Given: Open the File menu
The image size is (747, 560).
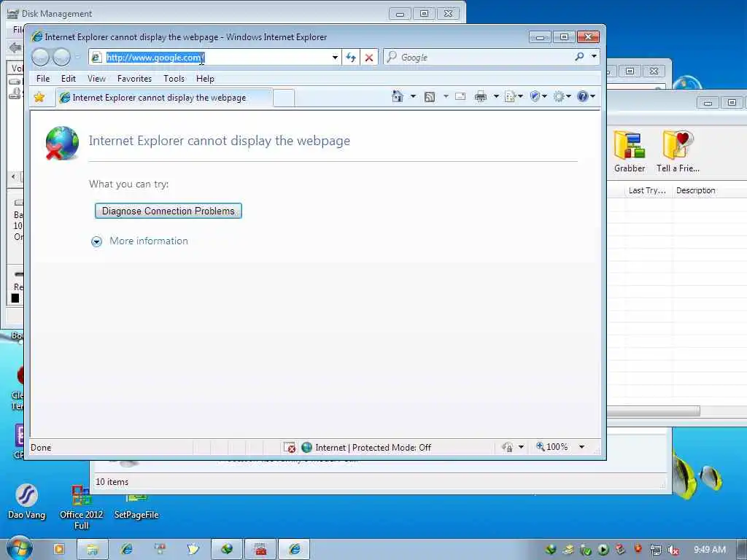Looking at the screenshot, I should (43, 79).
